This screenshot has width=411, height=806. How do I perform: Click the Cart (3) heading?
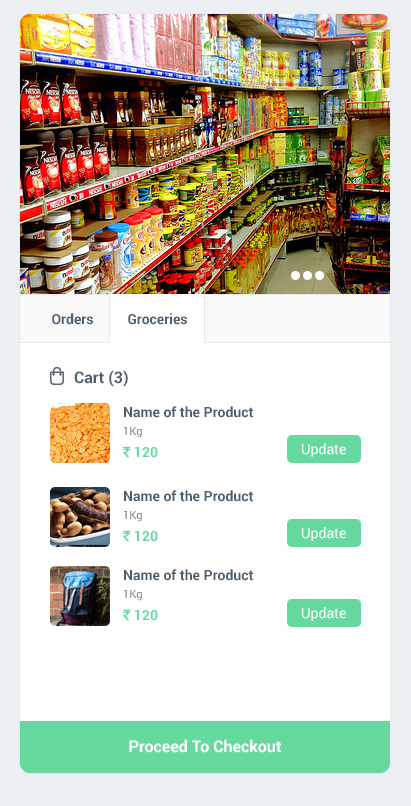(101, 378)
